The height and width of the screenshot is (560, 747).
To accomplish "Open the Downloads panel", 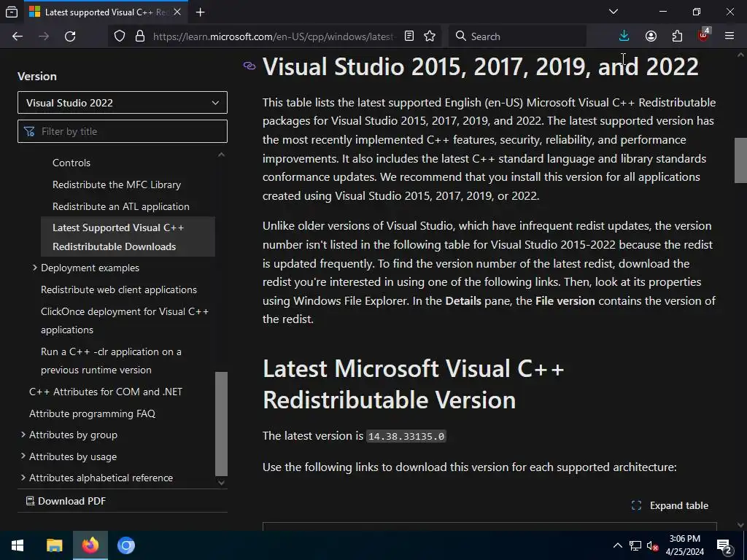I will 624,36.
